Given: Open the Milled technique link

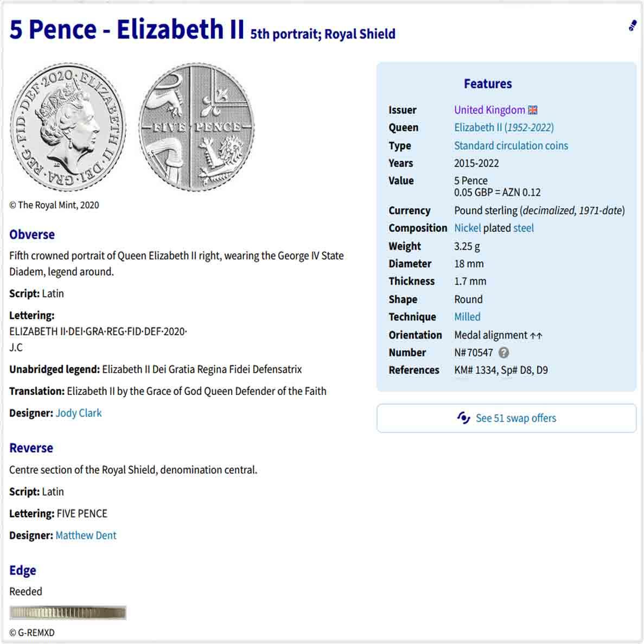Looking at the screenshot, I should pyautogui.click(x=467, y=317).
